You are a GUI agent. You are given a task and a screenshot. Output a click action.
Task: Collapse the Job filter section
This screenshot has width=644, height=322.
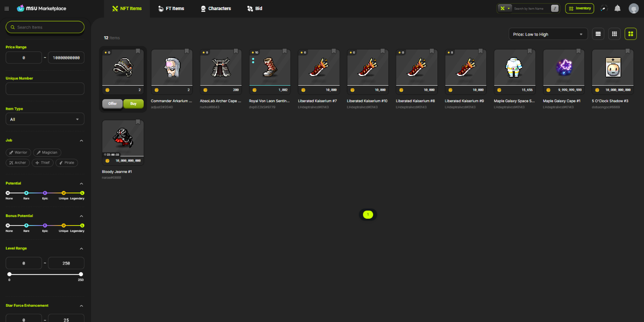81,141
